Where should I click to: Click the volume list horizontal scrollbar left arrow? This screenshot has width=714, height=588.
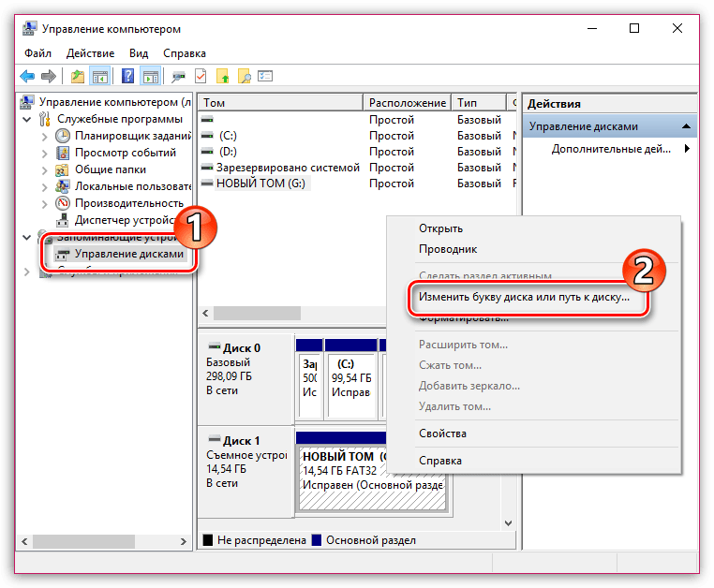(x=205, y=313)
